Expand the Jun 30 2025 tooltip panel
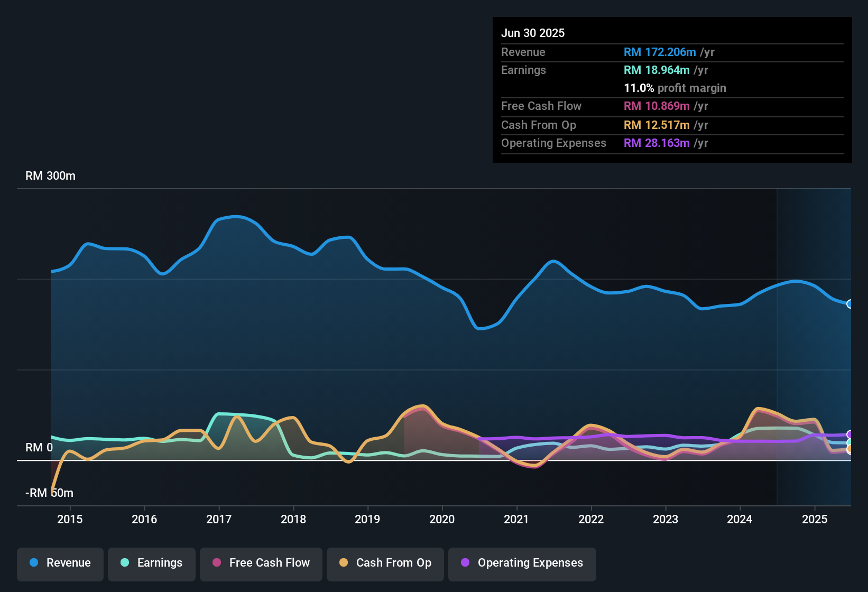Screen dimensions: 868x592 (533, 33)
